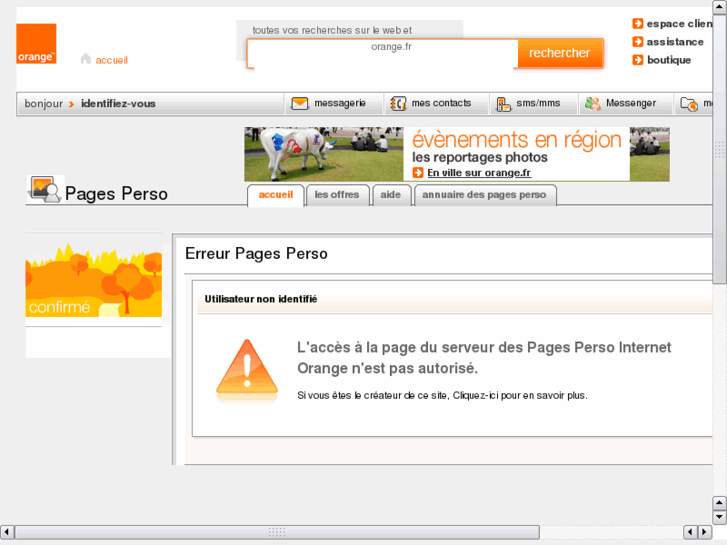Click the rechercher button

pos(560,53)
